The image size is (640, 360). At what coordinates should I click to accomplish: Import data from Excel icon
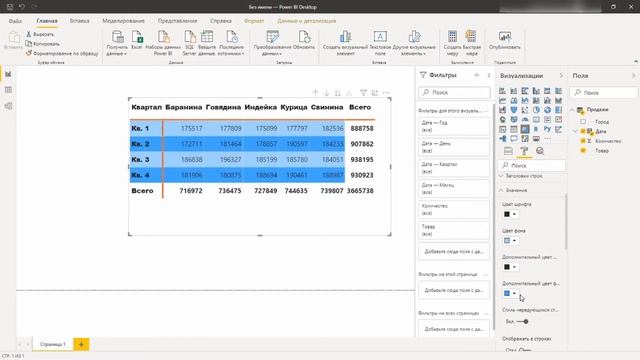(137, 40)
